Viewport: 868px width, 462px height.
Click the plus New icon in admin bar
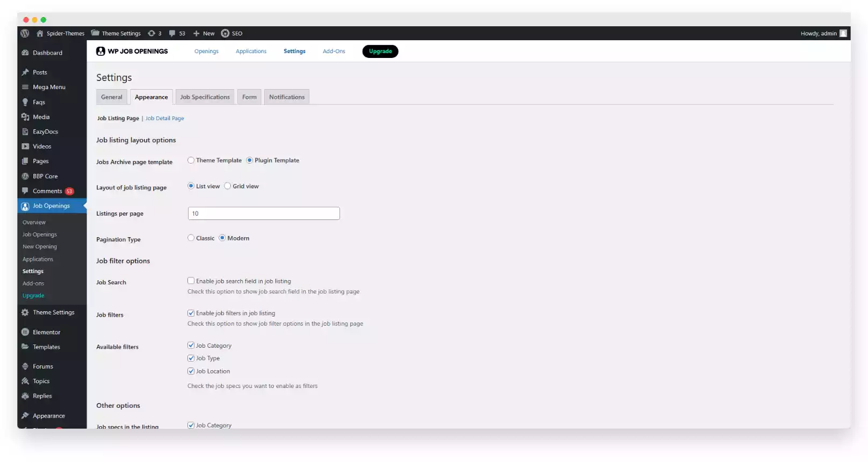click(x=196, y=33)
